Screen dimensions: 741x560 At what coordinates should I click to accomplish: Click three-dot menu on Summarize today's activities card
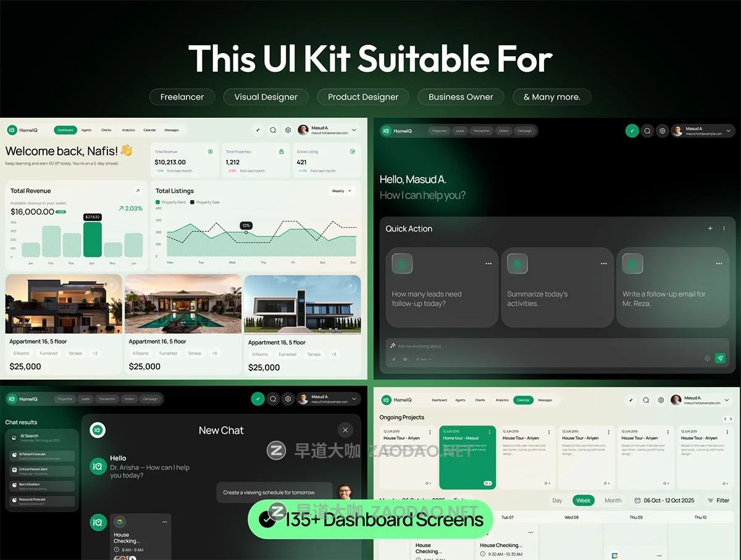604,264
